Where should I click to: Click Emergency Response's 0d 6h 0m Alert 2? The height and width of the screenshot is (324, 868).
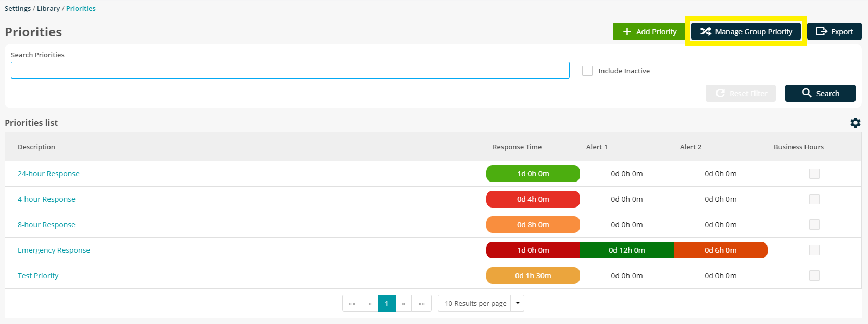click(x=721, y=250)
